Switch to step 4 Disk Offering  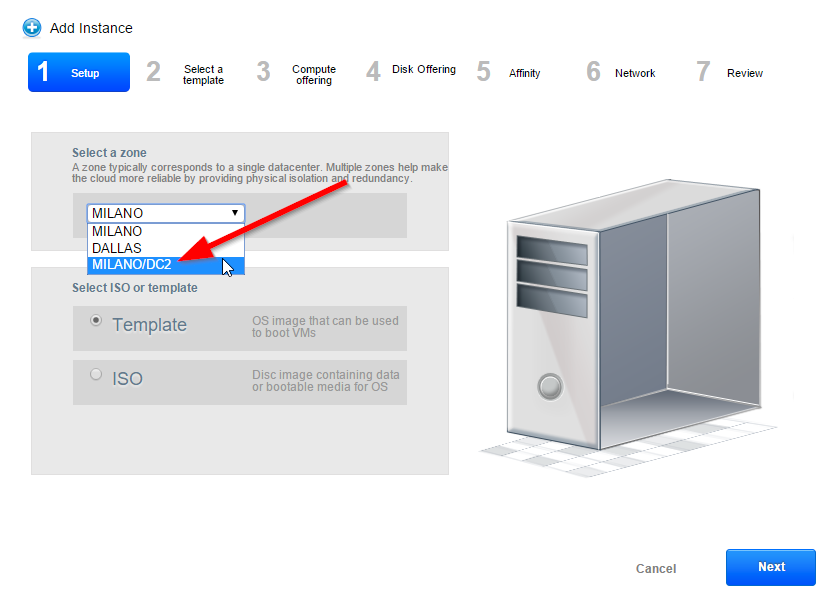click(x=410, y=71)
